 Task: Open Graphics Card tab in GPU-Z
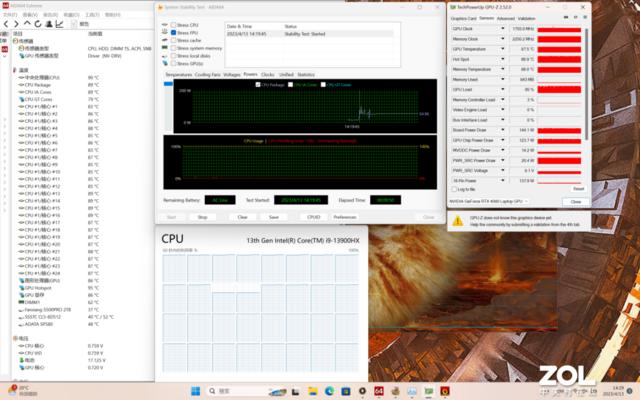pos(463,18)
